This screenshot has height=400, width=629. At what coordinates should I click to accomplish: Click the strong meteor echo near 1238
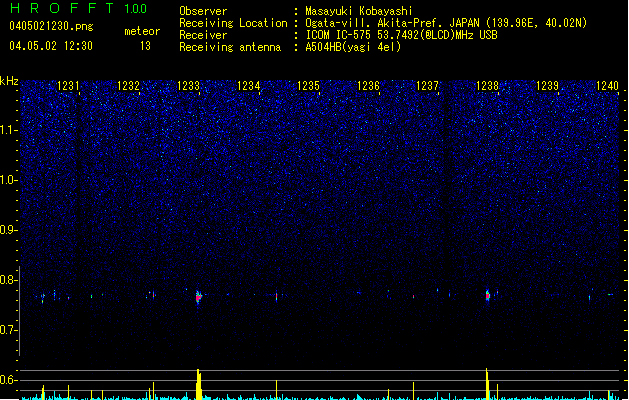click(488, 296)
